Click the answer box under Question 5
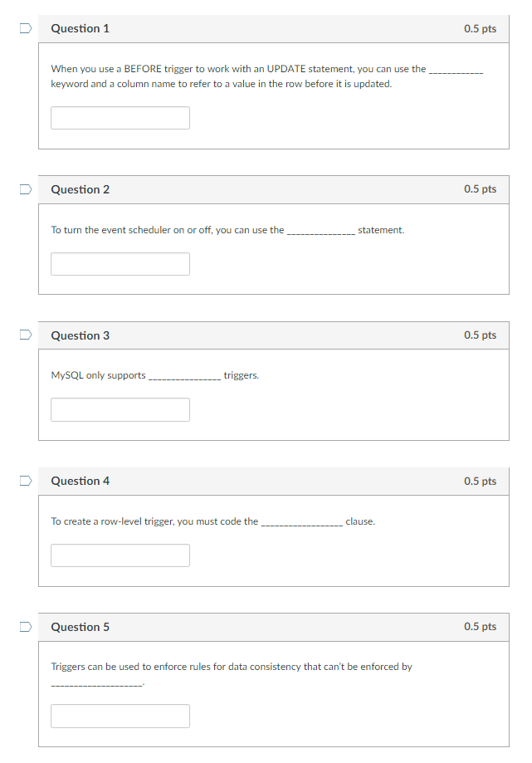The width and height of the screenshot is (532, 763). (120, 715)
